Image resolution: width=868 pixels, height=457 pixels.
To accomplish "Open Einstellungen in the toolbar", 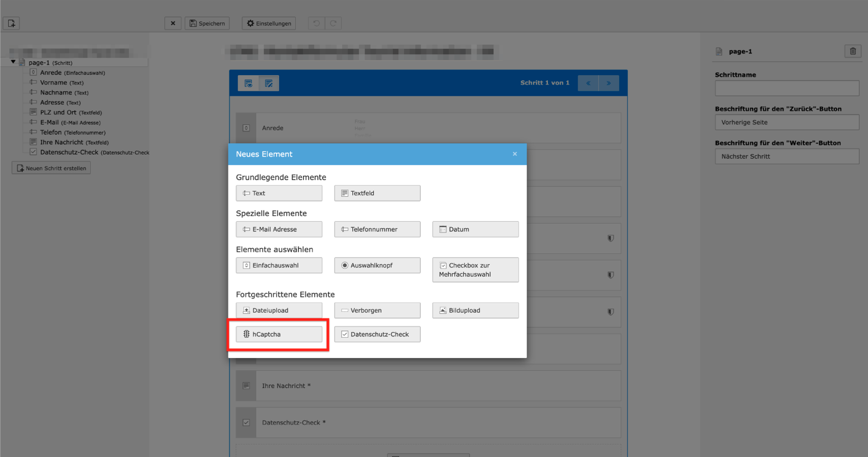I will click(269, 23).
